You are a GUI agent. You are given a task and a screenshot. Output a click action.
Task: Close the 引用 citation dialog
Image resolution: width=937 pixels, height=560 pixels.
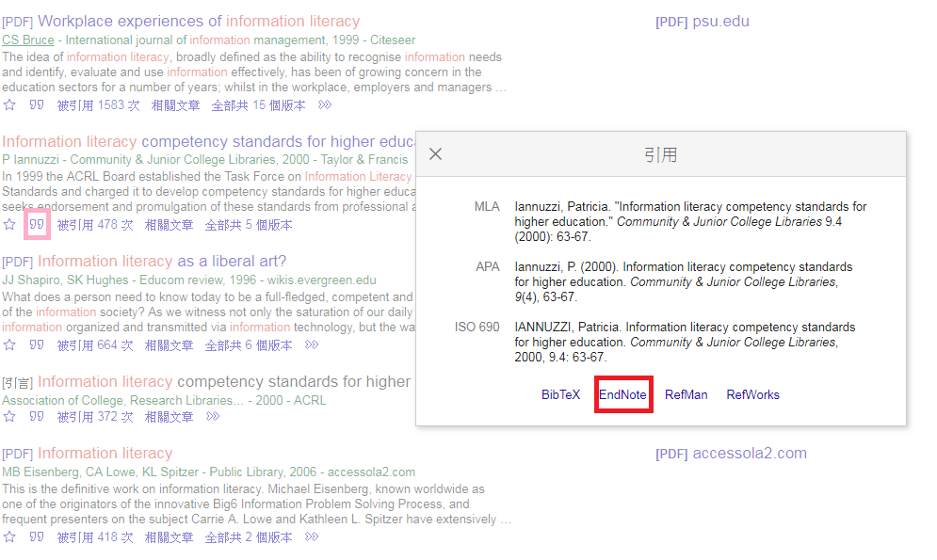tap(436, 154)
